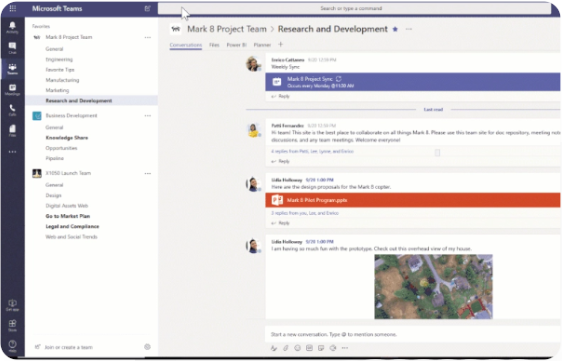562x361 pixels.
Task: Open the Go to Market Plan channel
Action: (x=68, y=216)
